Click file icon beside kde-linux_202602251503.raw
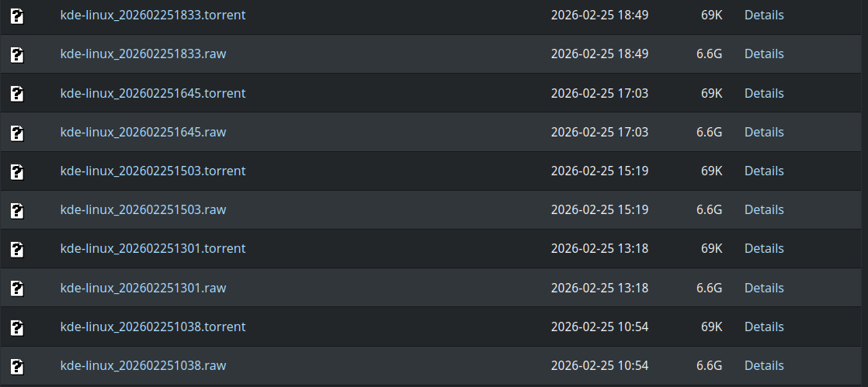The image size is (868, 387). click(17, 210)
